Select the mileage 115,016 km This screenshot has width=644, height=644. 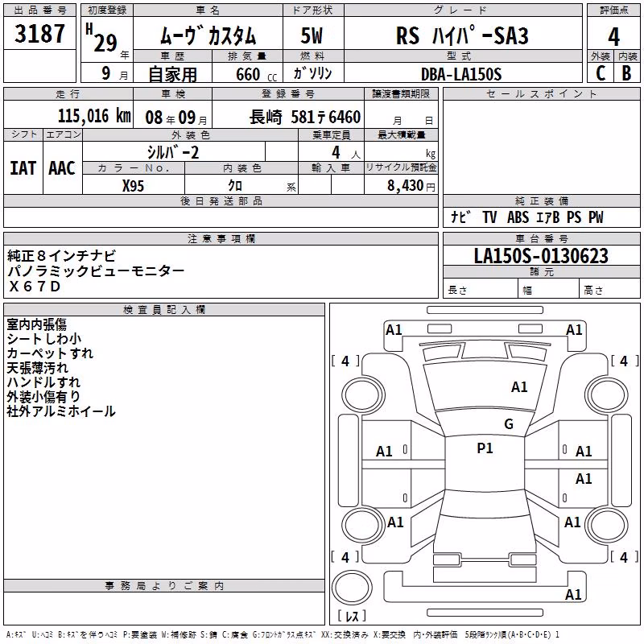coord(94,116)
